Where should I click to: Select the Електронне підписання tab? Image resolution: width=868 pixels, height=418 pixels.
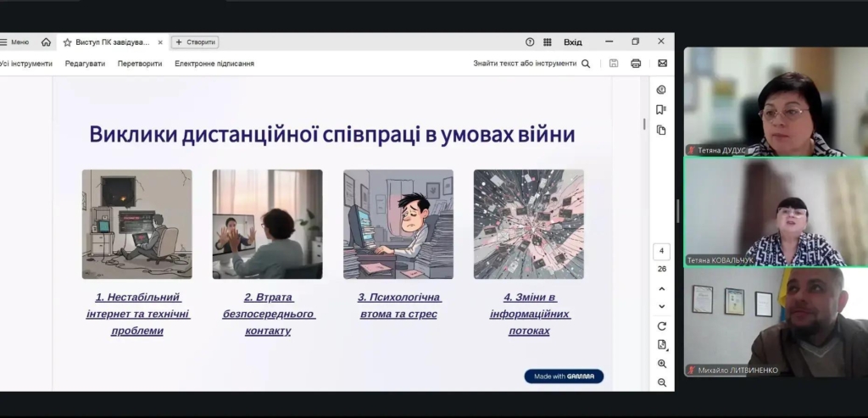(214, 64)
